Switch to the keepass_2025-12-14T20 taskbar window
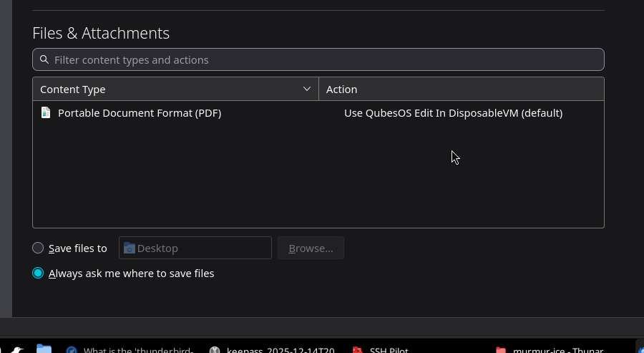644x353 pixels. click(280, 350)
